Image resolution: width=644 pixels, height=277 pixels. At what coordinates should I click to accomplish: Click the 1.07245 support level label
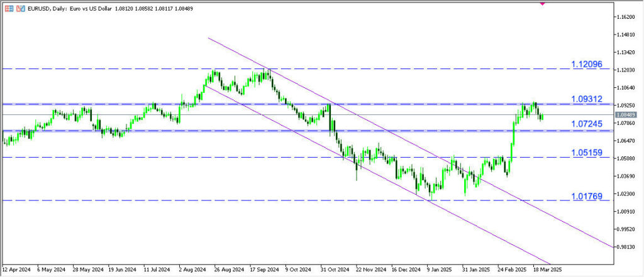tap(587, 124)
